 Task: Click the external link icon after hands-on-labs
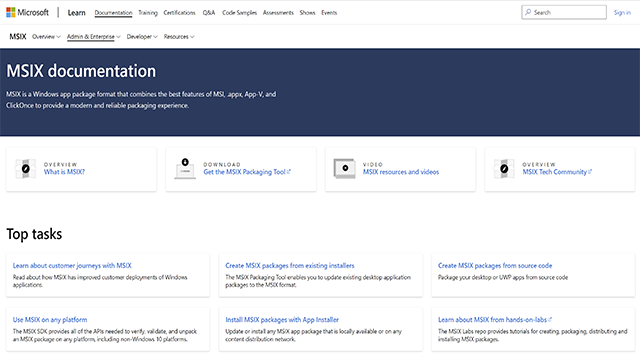550,319
